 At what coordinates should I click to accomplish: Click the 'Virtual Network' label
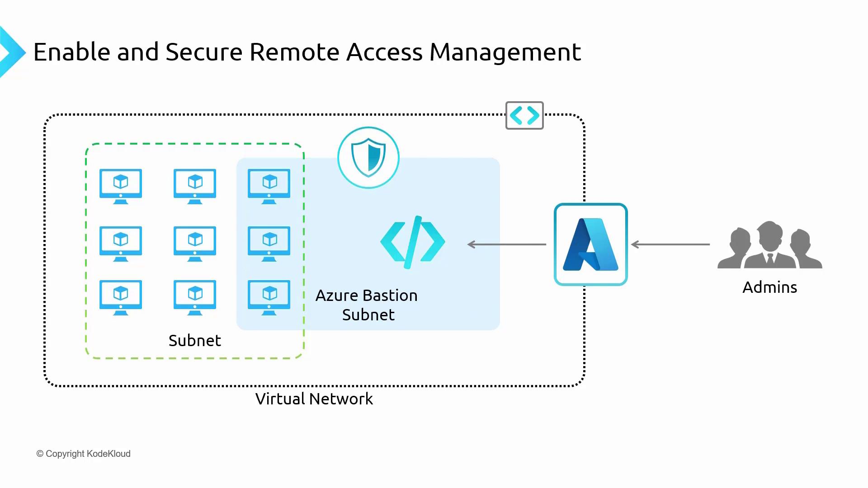pos(314,399)
